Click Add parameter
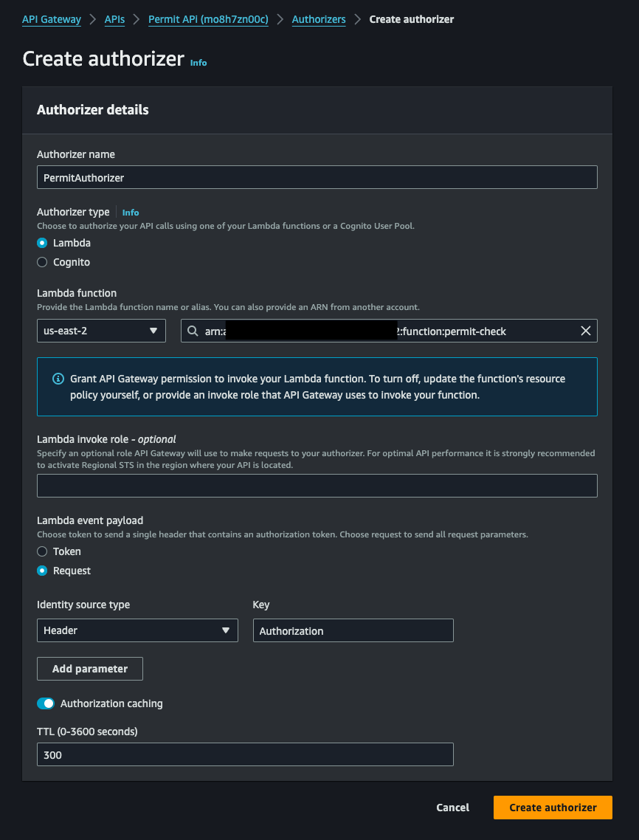The image size is (639, 840). pyautogui.click(x=89, y=669)
